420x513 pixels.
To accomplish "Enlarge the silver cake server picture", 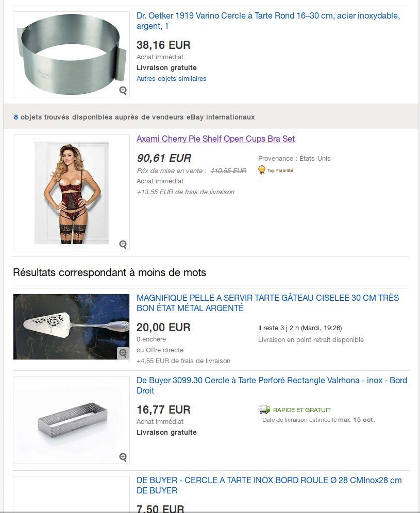I will coord(123,353).
